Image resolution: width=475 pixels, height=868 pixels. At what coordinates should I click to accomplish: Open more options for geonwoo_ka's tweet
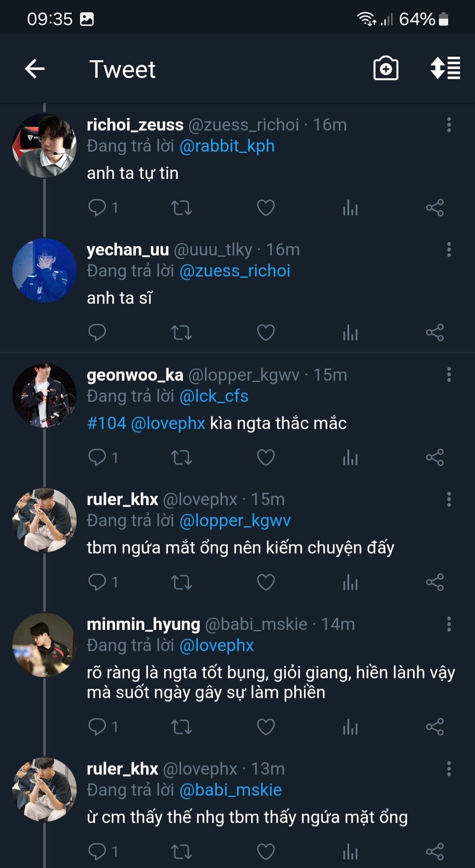click(449, 374)
